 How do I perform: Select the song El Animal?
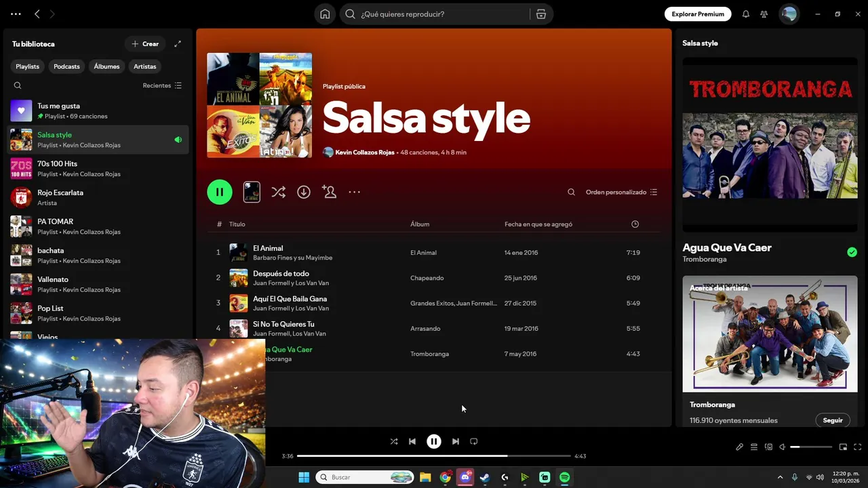(268, 248)
